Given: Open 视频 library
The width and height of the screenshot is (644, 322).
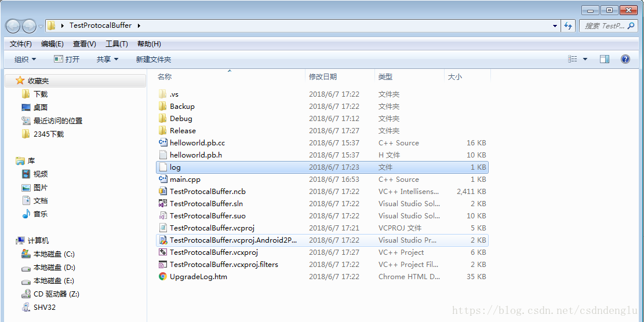Looking at the screenshot, I should pyautogui.click(x=41, y=174).
